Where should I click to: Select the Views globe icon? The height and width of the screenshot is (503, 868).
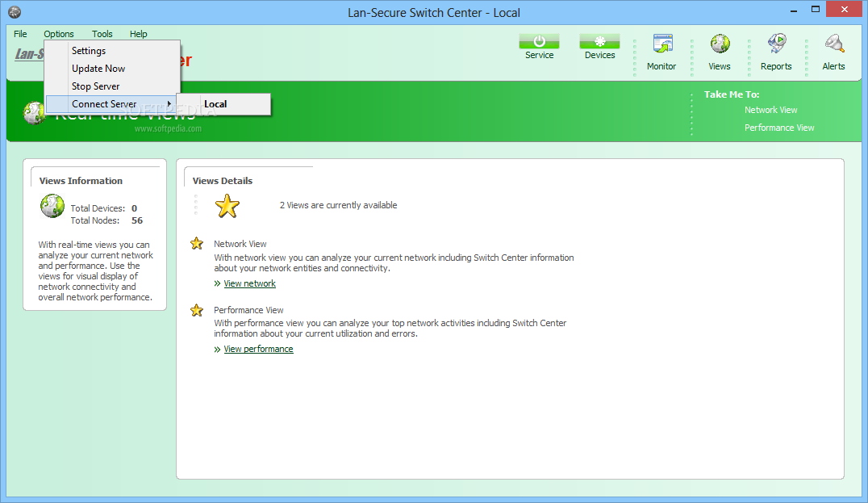[720, 44]
